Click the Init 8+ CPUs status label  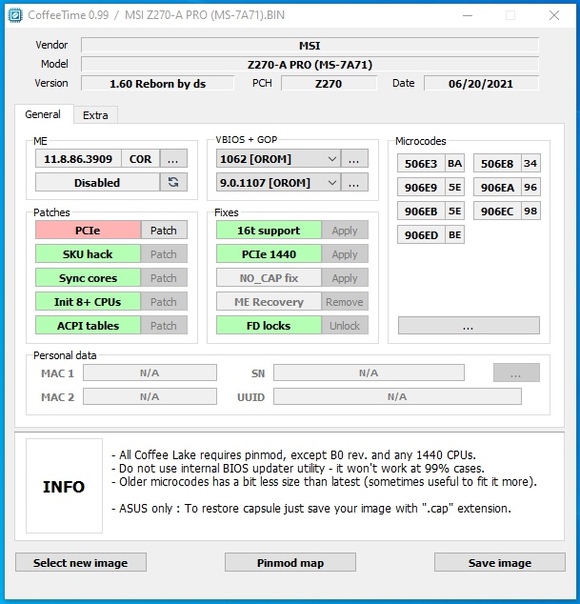[x=88, y=302]
